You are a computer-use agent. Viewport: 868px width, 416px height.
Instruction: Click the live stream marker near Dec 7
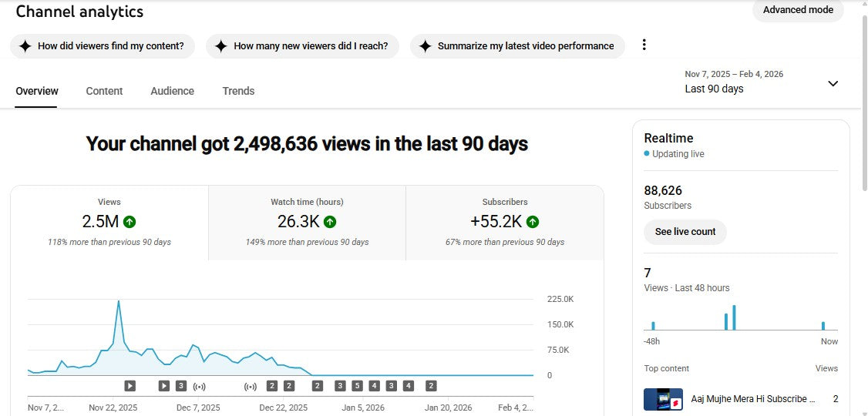click(200, 386)
